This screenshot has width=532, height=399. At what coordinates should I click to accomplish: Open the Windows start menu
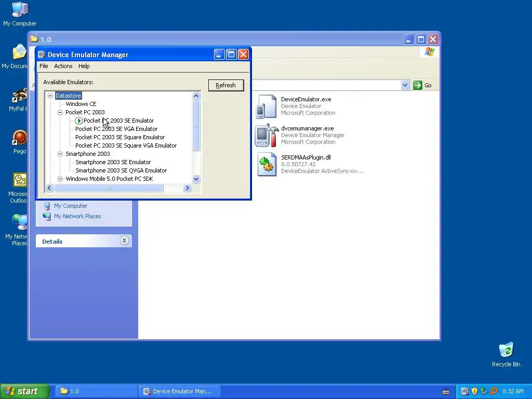click(x=25, y=391)
